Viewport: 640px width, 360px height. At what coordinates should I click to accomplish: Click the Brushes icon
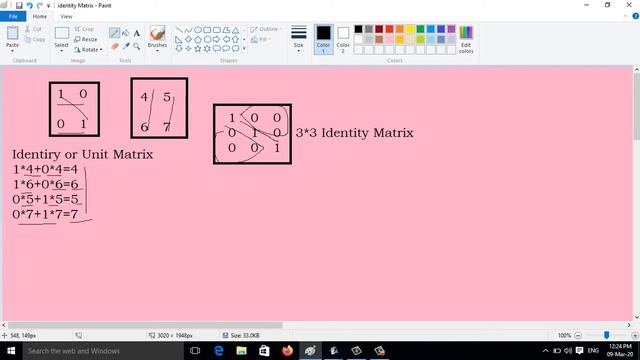157,33
